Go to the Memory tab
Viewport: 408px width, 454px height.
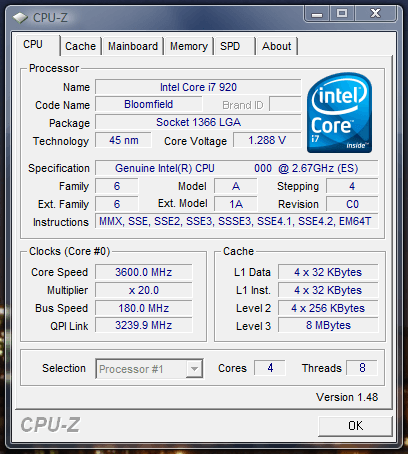pyautogui.click(x=189, y=46)
